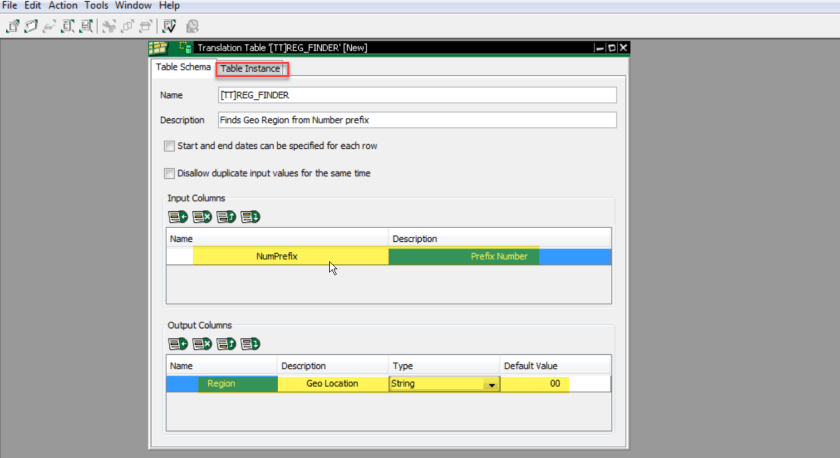
Task: Click Output Columns Description column header
Action: (332, 366)
